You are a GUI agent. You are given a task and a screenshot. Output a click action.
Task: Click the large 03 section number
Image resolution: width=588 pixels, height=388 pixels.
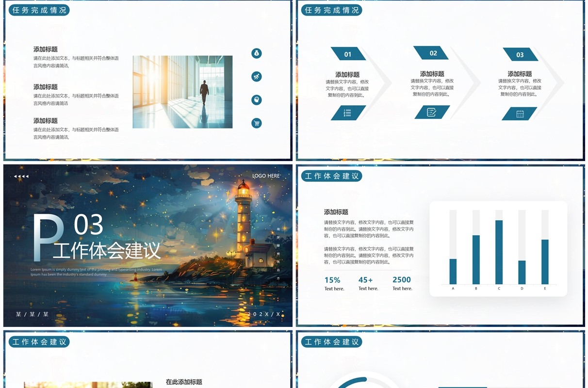click(x=89, y=225)
